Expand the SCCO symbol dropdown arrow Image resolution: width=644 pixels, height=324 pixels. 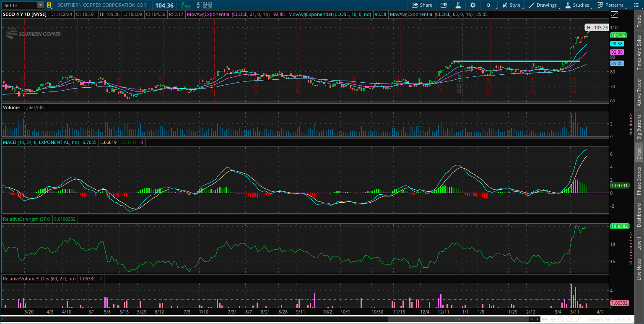coord(40,5)
